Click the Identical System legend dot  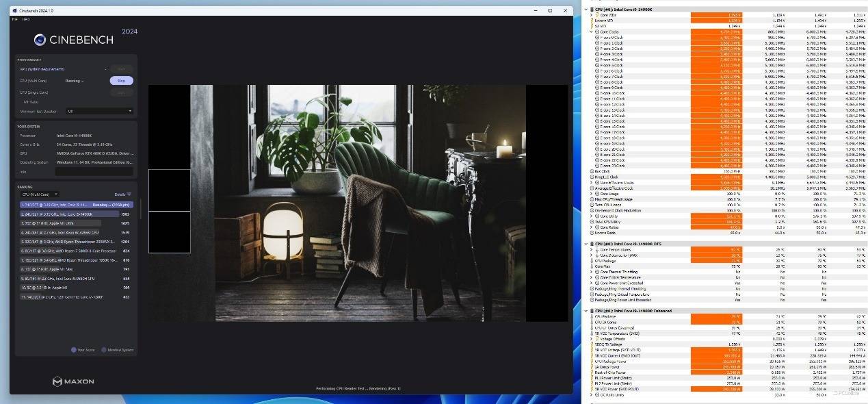click(x=104, y=350)
